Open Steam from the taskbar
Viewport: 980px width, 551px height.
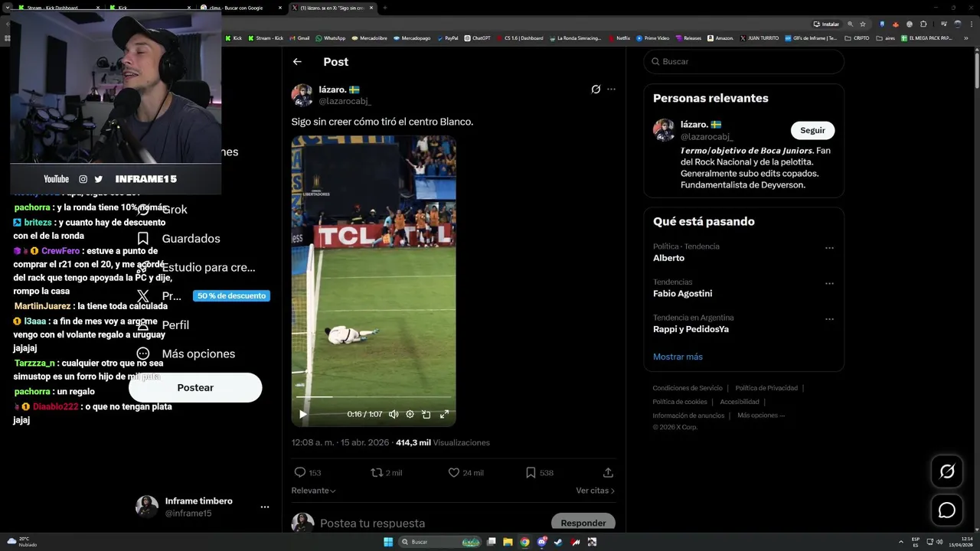tap(557, 542)
